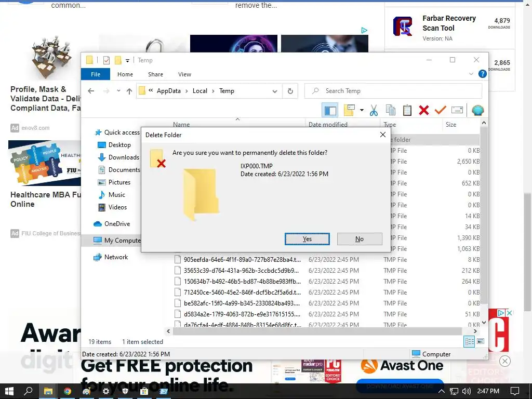Click the Search Temp field
Viewport: 532px width, 399px height.
click(393, 91)
